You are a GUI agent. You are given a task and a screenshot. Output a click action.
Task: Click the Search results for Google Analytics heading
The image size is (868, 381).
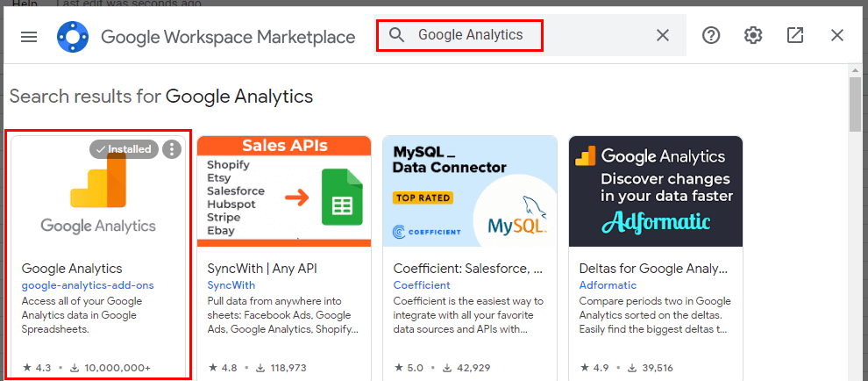click(161, 97)
